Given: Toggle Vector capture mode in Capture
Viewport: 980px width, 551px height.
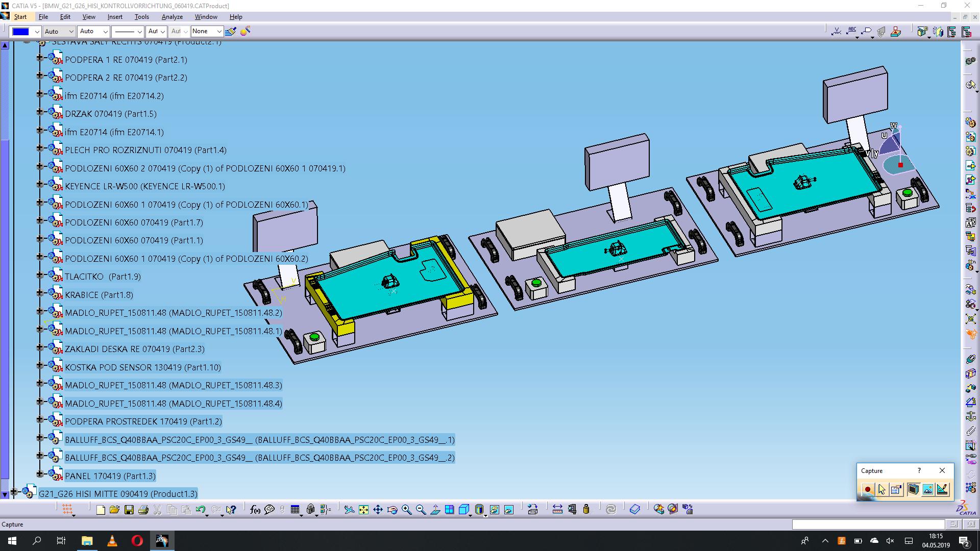Looking at the screenshot, I should click(942, 490).
